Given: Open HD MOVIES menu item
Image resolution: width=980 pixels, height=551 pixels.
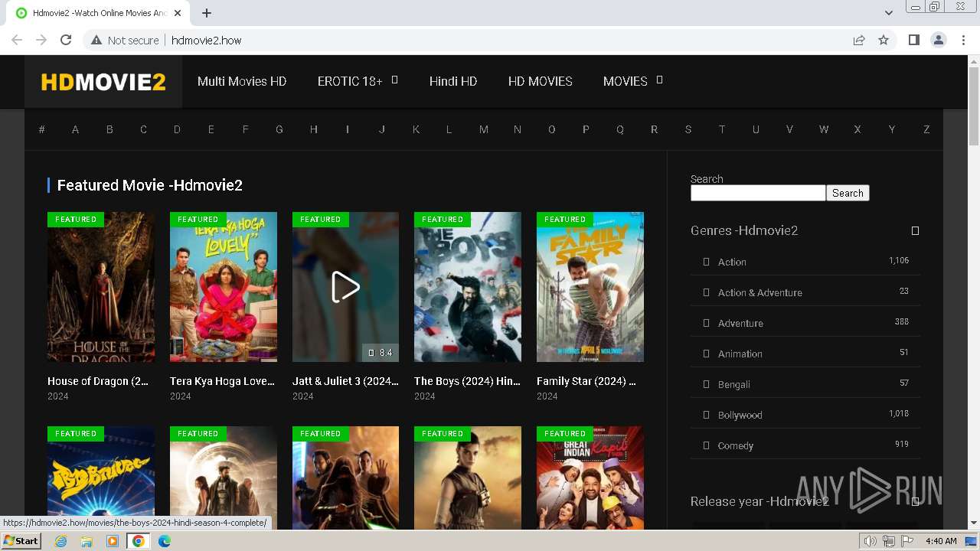Looking at the screenshot, I should click(541, 81).
